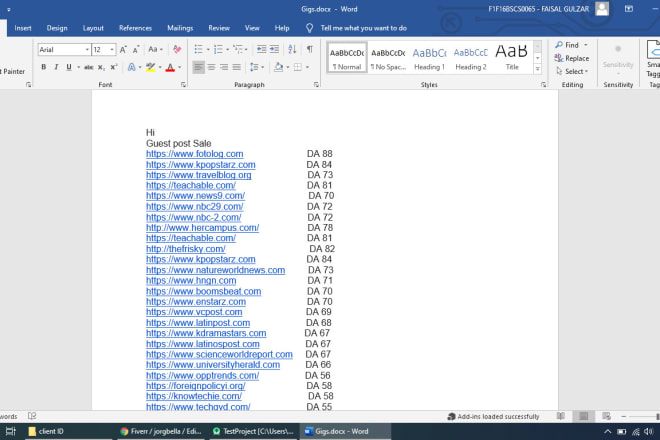Click proofing errors book icon
This screenshot has width=660, height=440.
pyautogui.click(x=32, y=416)
